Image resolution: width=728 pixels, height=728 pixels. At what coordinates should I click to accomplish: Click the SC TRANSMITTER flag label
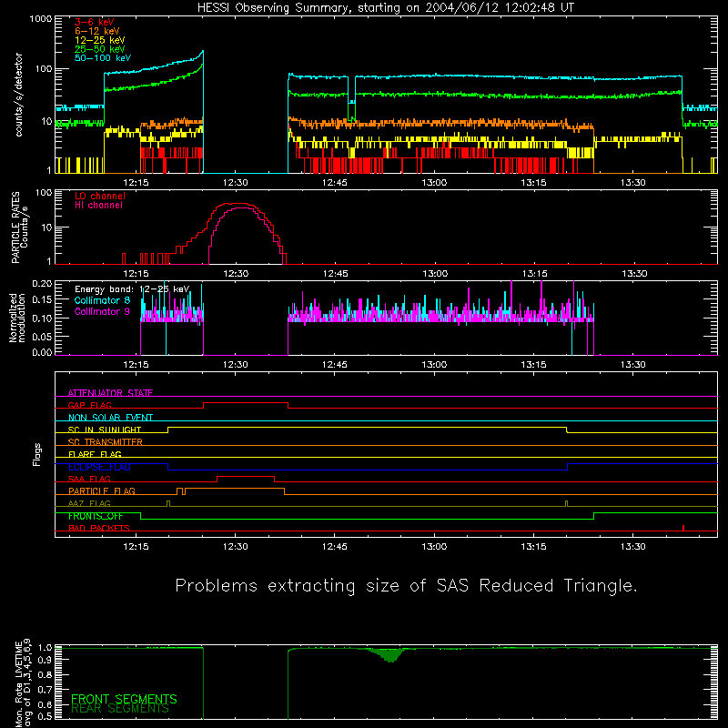point(106,442)
